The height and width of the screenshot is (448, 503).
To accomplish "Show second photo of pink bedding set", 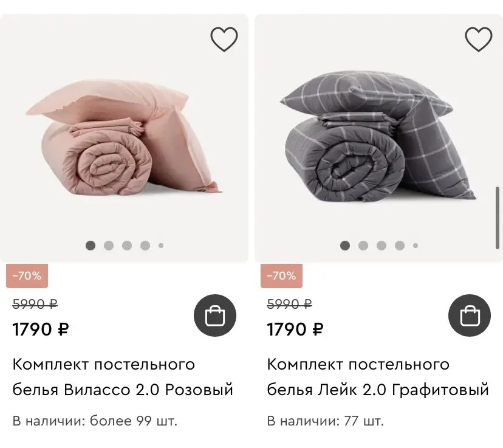I will click(109, 246).
